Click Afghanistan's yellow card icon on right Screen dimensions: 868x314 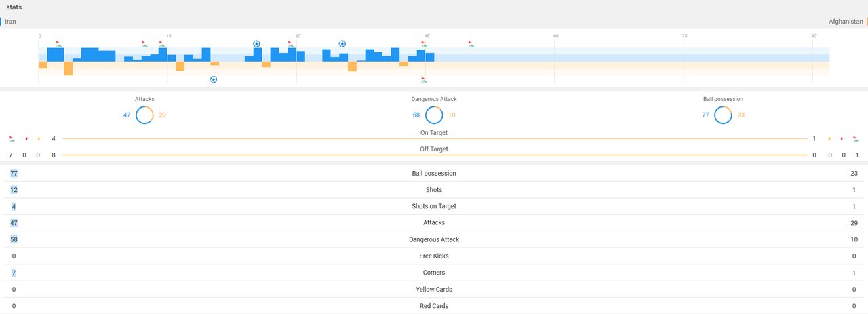click(829, 138)
